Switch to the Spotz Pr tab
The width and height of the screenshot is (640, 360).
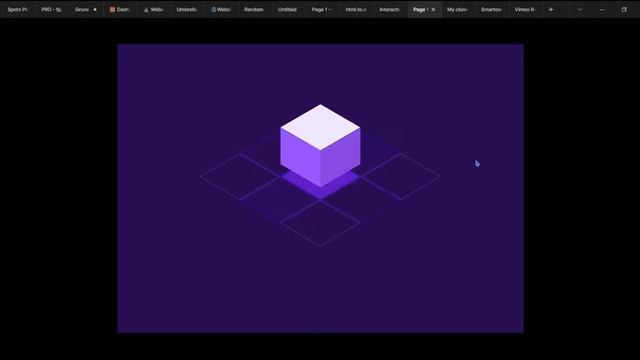tap(17, 9)
